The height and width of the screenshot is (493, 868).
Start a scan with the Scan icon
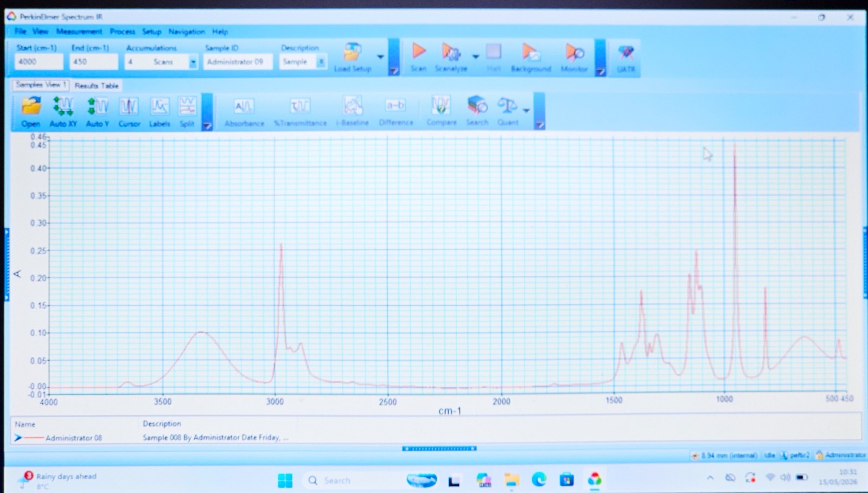tap(418, 57)
